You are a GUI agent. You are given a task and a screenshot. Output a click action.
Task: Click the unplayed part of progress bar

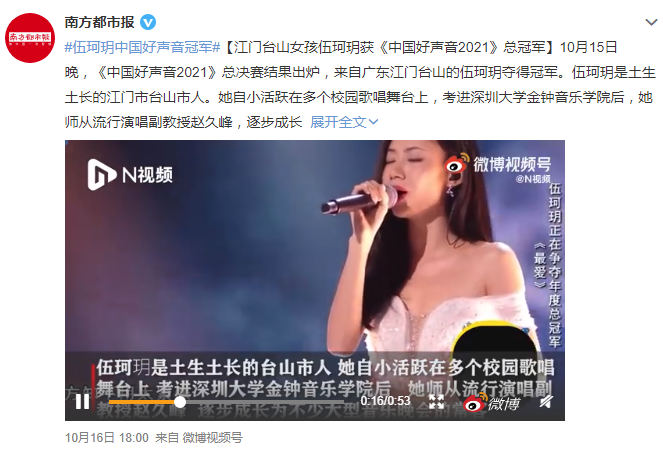[x=264, y=402]
